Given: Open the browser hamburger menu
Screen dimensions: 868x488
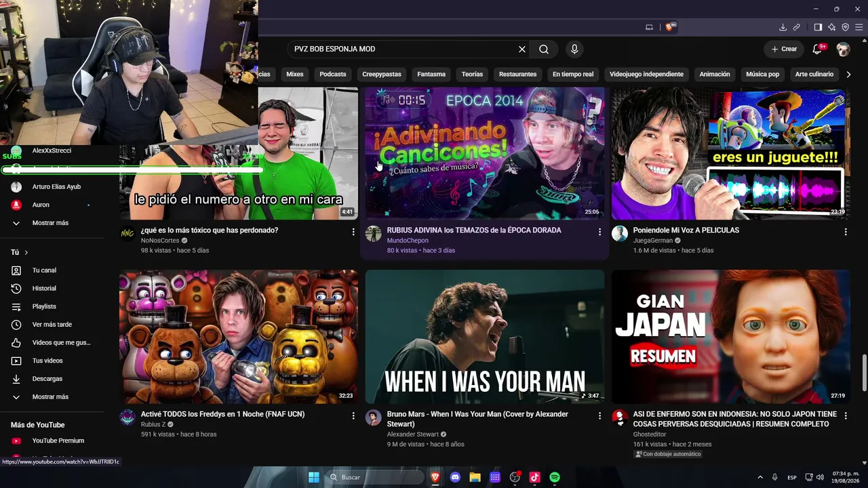Looking at the screenshot, I should tap(859, 27).
